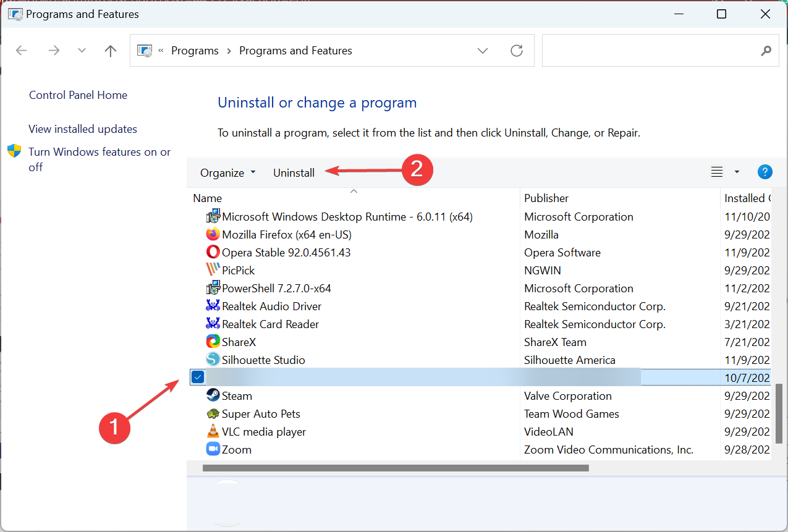Select the Opera Stable 92.0.4561.43 entry
Image resolution: width=788 pixels, height=532 pixels.
286,253
